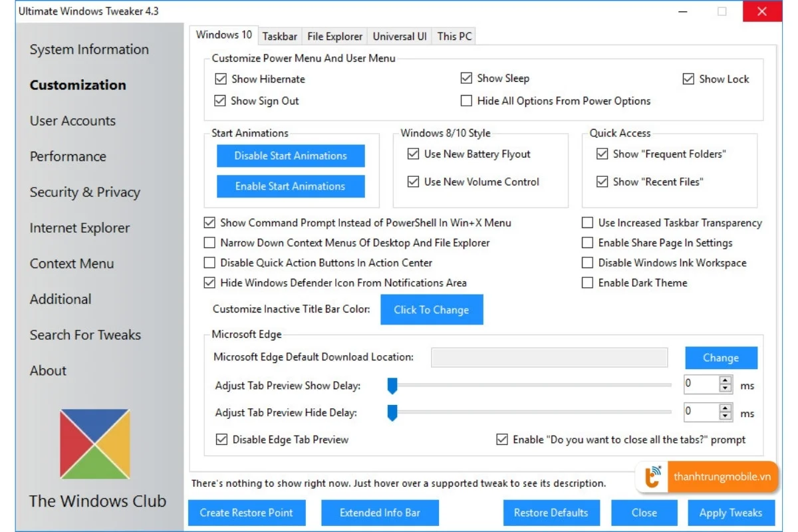Open the Extended Info Bar
Viewport: 798px width, 532px height.
pyautogui.click(x=380, y=513)
